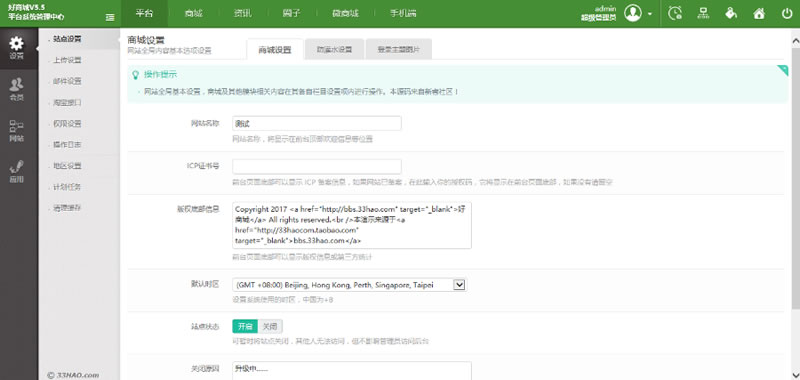The image size is (800, 380).
Task: Click the paint bucket theme icon
Action: [x=731, y=13]
